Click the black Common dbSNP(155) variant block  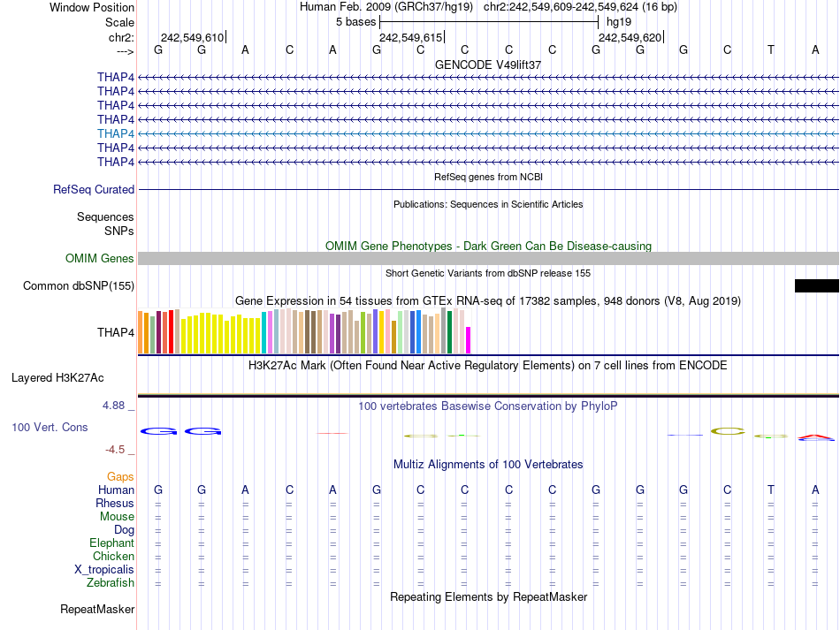pyautogui.click(x=816, y=285)
